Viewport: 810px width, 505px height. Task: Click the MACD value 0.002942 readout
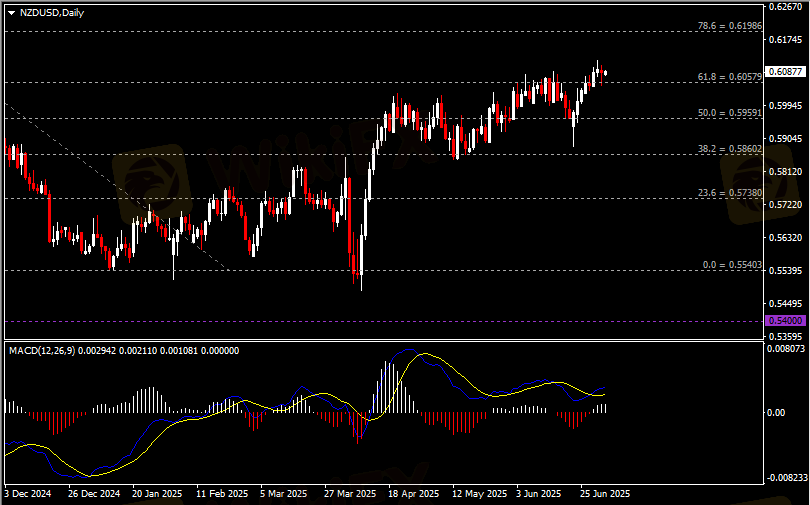97,351
